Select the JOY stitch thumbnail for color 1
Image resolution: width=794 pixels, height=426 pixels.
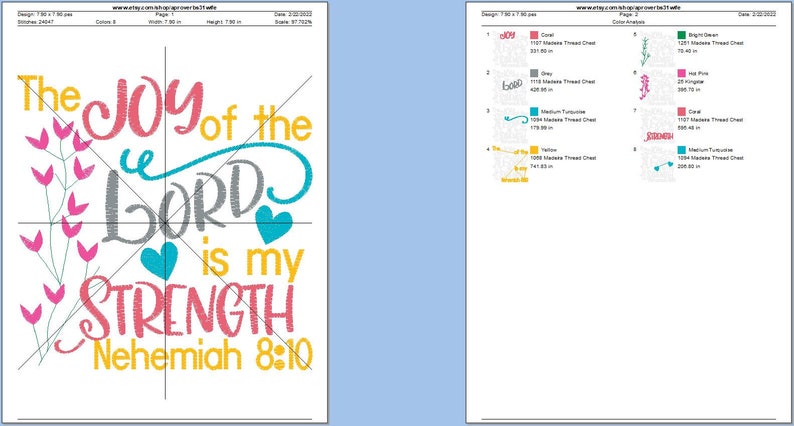coord(510,49)
